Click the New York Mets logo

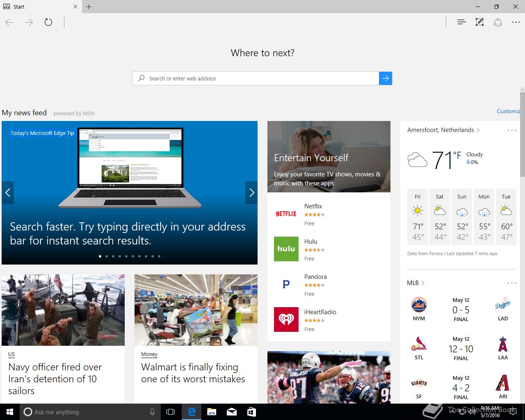[419, 305]
